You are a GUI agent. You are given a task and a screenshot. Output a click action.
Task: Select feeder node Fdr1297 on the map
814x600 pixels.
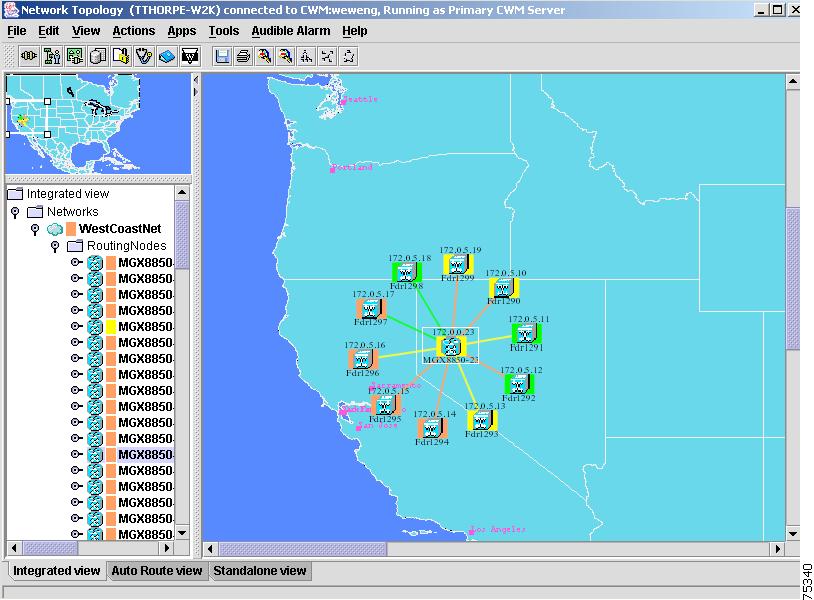tap(371, 309)
